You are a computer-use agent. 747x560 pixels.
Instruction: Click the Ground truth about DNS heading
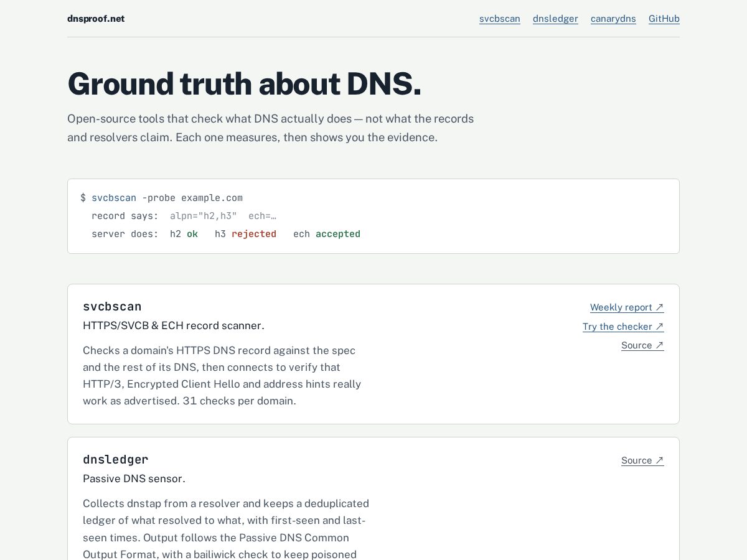[244, 83]
